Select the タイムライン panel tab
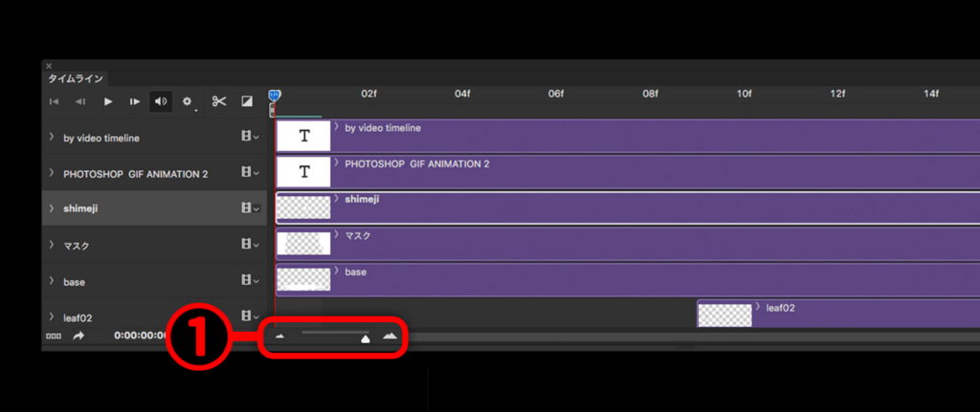The width and height of the screenshot is (980, 412). tap(76, 78)
